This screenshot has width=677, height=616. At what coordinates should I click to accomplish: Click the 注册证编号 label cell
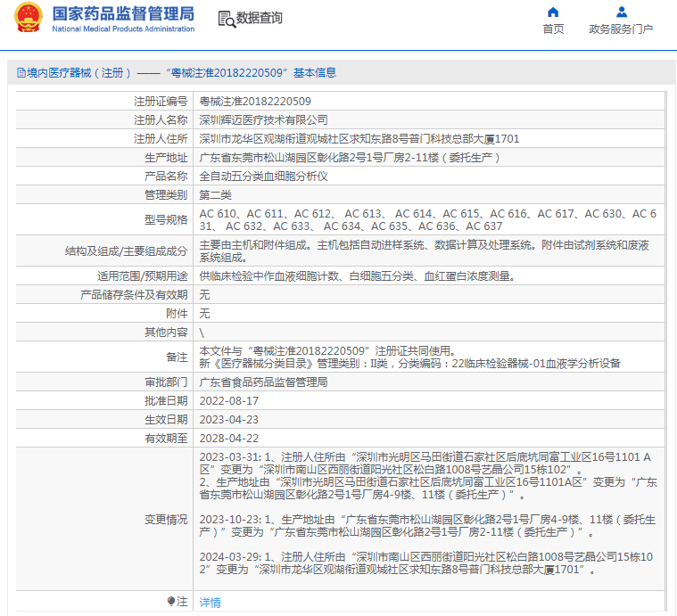pyautogui.click(x=104, y=102)
